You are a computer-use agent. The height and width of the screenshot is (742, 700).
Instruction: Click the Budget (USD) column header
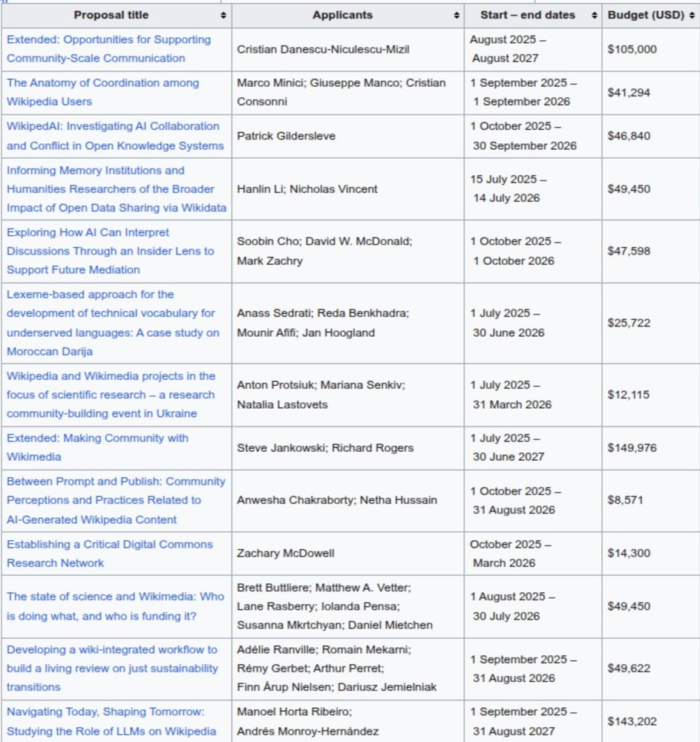651,16
